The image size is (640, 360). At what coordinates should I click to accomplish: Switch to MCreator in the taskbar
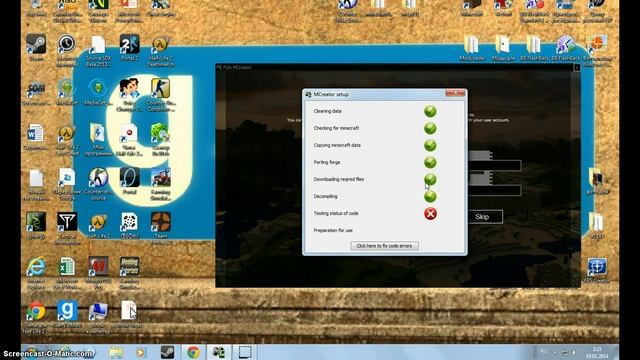coord(219,352)
